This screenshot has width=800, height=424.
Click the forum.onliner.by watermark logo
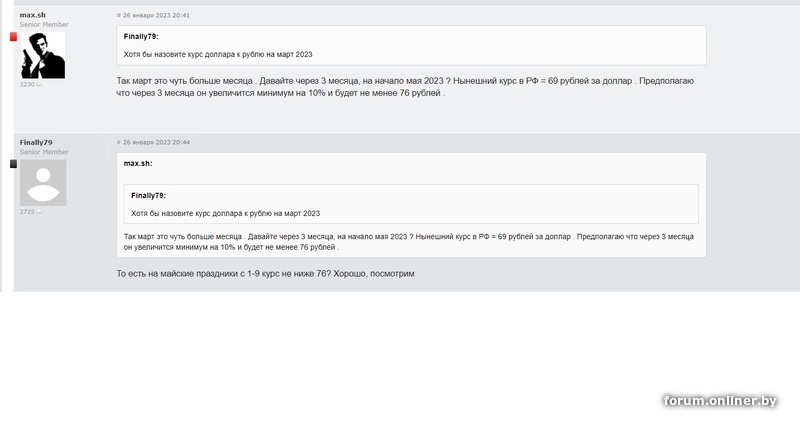pos(720,401)
